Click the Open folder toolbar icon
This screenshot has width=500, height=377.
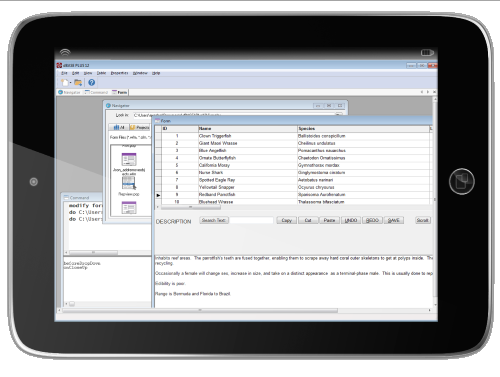tap(78, 82)
